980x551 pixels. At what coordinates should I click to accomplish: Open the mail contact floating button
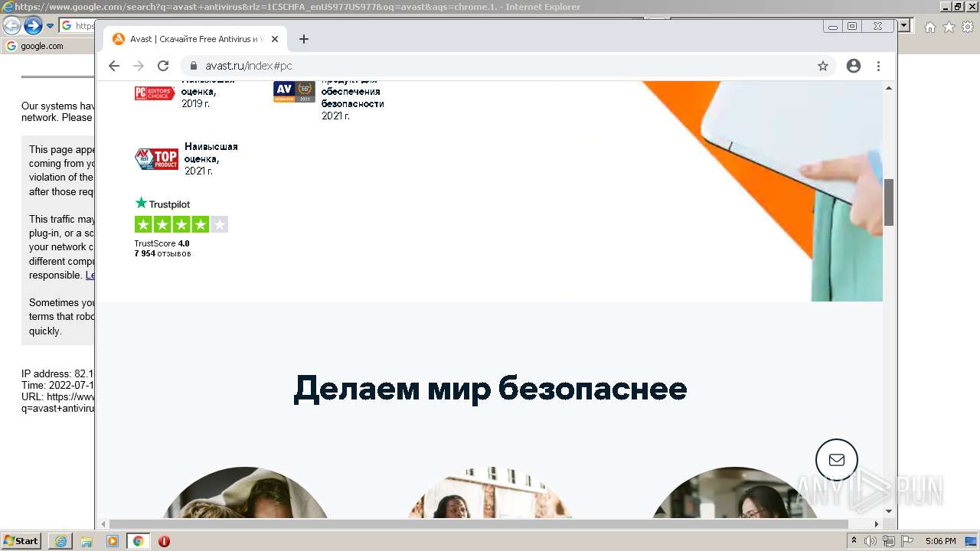(x=837, y=460)
